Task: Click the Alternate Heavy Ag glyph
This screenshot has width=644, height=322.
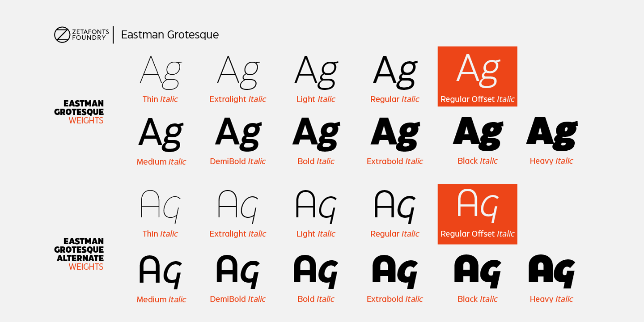Action: (x=552, y=271)
